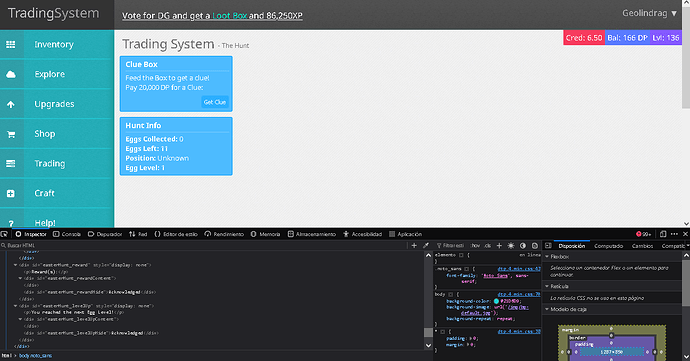Viewport: 690px width, 361px height.
Task: Click the add new node plus icon
Action: [414, 246]
